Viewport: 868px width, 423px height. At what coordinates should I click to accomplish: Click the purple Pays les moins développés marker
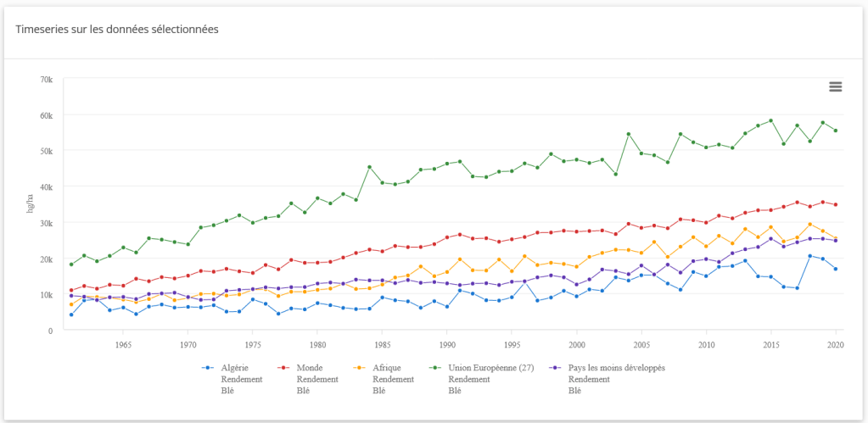[555, 368]
